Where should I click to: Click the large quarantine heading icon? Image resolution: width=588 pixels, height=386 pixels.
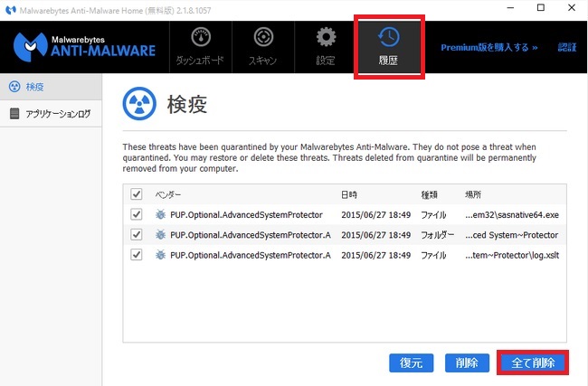139,104
